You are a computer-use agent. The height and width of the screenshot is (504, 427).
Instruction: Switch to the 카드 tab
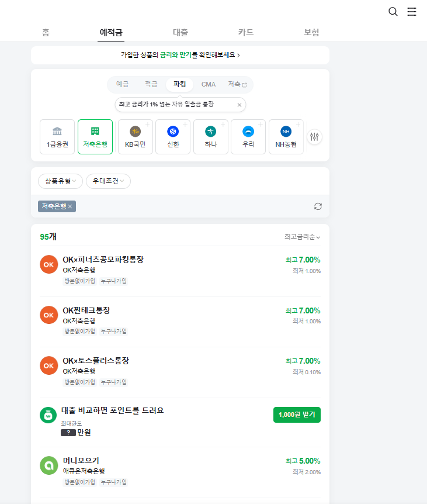tap(246, 33)
